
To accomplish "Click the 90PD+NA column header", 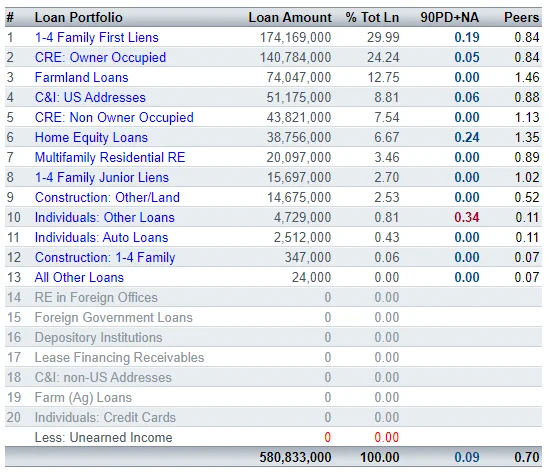I will pos(450,17).
